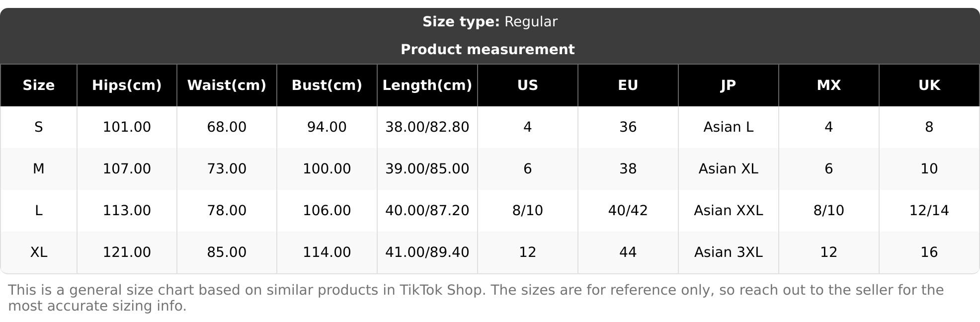This screenshot has width=980, height=322.
Task: Select the 73.00 waist value
Action: [x=227, y=169]
